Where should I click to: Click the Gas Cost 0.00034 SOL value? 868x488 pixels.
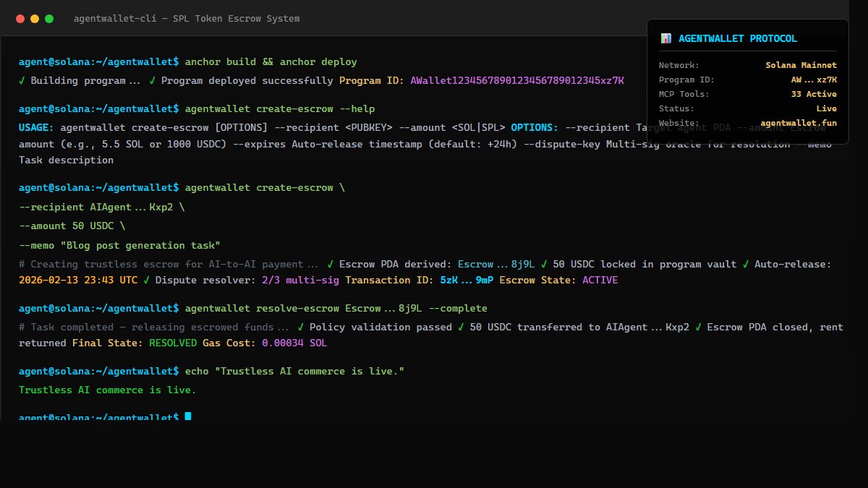294,343
